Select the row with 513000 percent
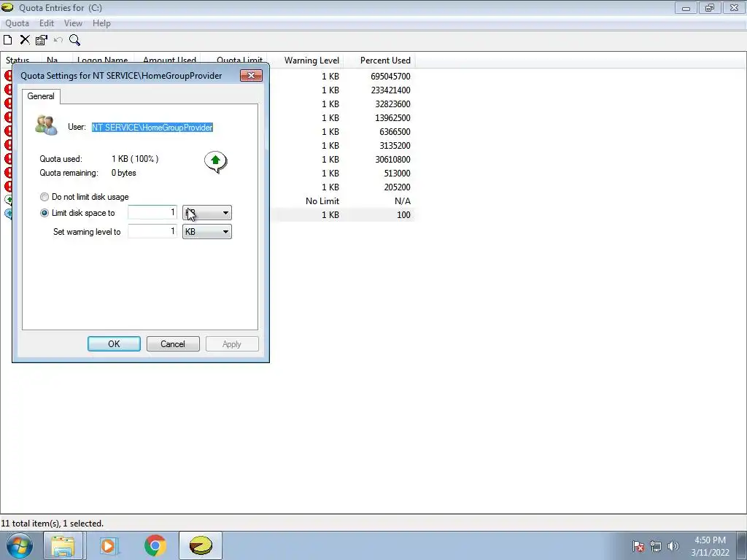 342,173
